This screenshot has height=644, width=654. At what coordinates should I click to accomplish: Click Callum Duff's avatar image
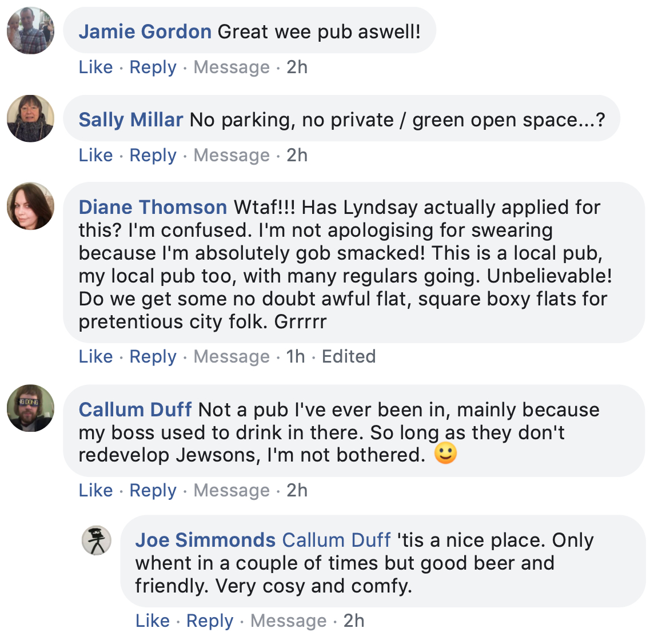point(30,408)
